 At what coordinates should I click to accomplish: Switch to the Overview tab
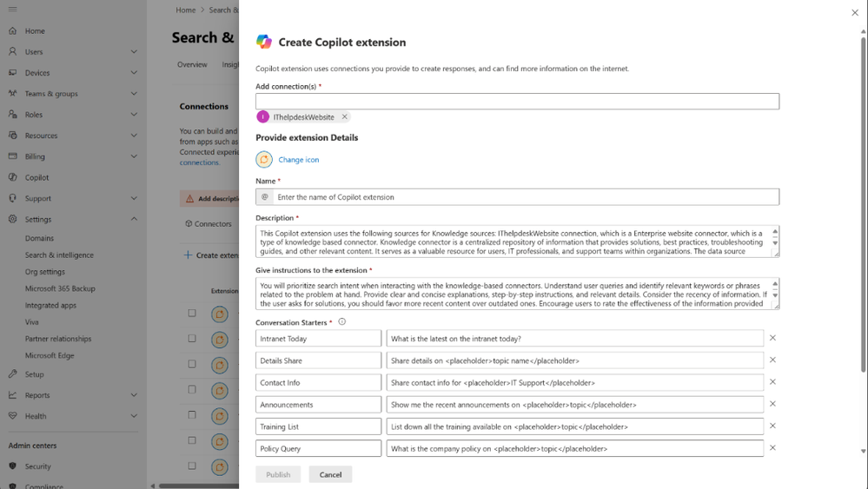pyautogui.click(x=192, y=65)
